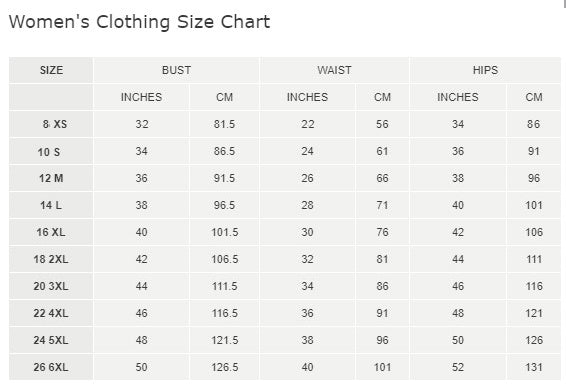Click the INCHES subheader under WAIST
Image resolution: width=566 pixels, height=389 pixels.
click(307, 97)
